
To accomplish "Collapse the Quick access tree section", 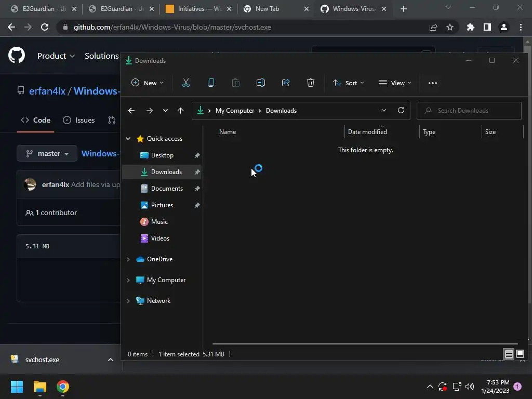I will click(128, 138).
